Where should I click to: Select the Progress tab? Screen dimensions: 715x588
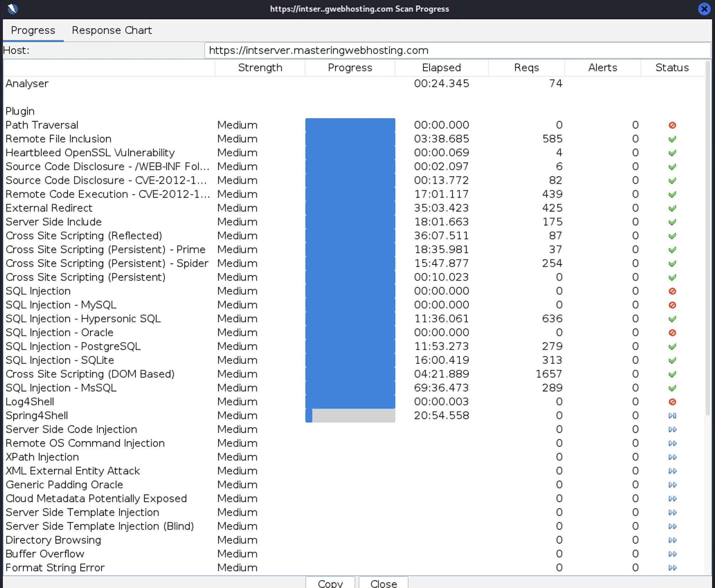click(x=33, y=30)
